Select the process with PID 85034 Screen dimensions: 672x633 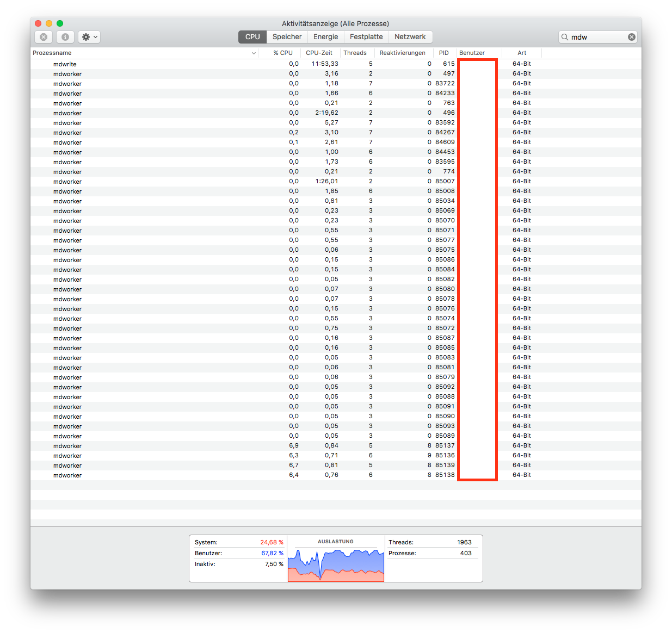[x=336, y=201]
